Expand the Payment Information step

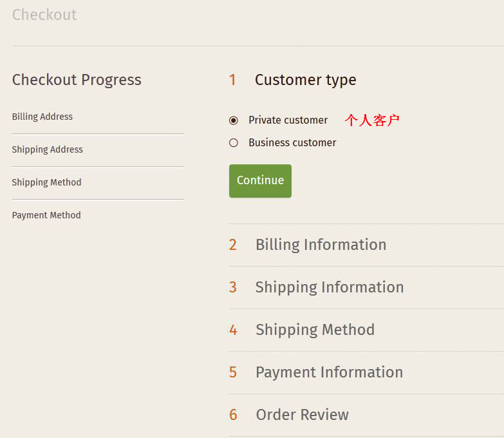pos(329,372)
